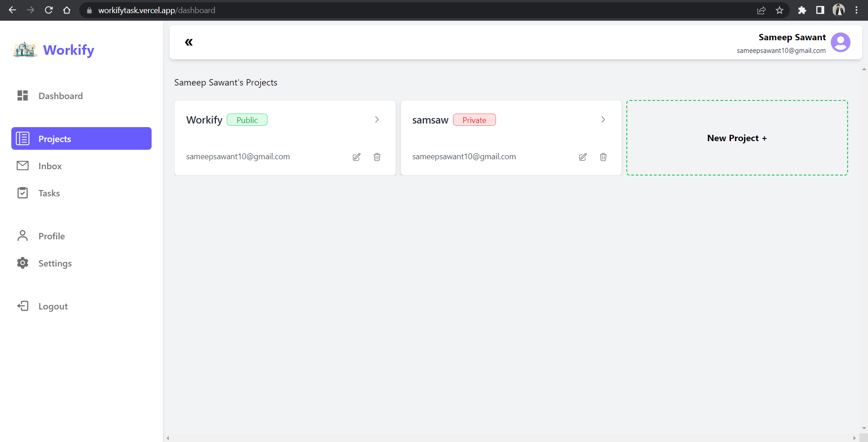Viewport: 868px width, 442px height.
Task: Share this page from address bar
Action: [761, 10]
